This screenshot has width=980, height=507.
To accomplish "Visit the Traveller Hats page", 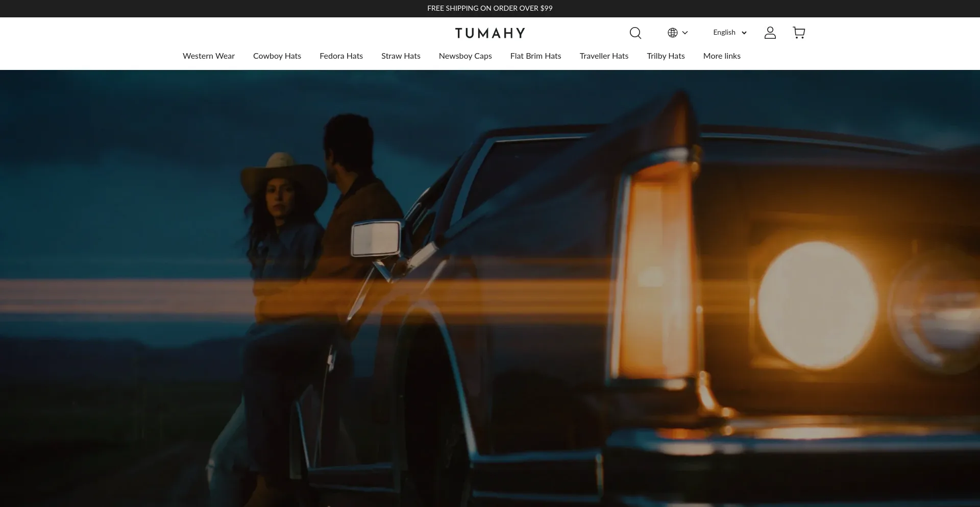I will (x=604, y=56).
